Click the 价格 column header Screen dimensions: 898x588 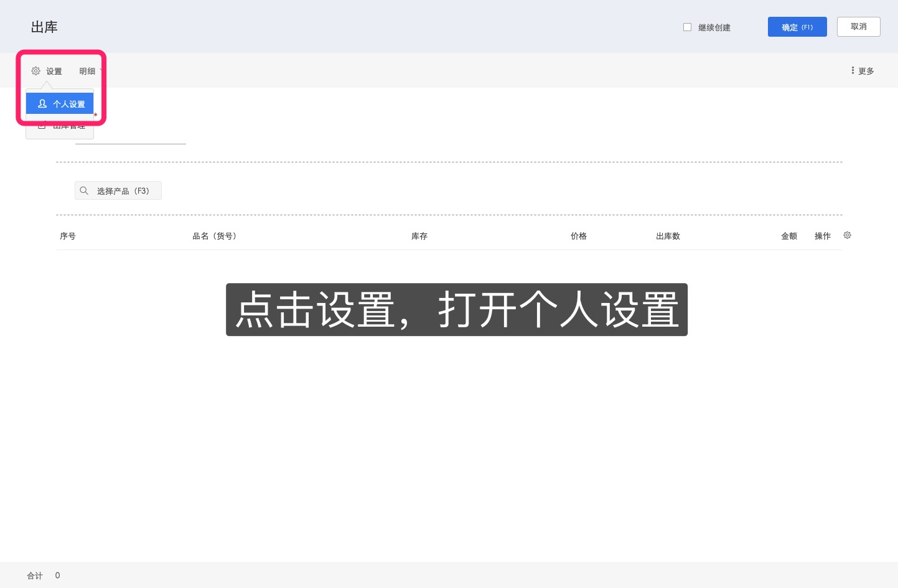tap(579, 236)
